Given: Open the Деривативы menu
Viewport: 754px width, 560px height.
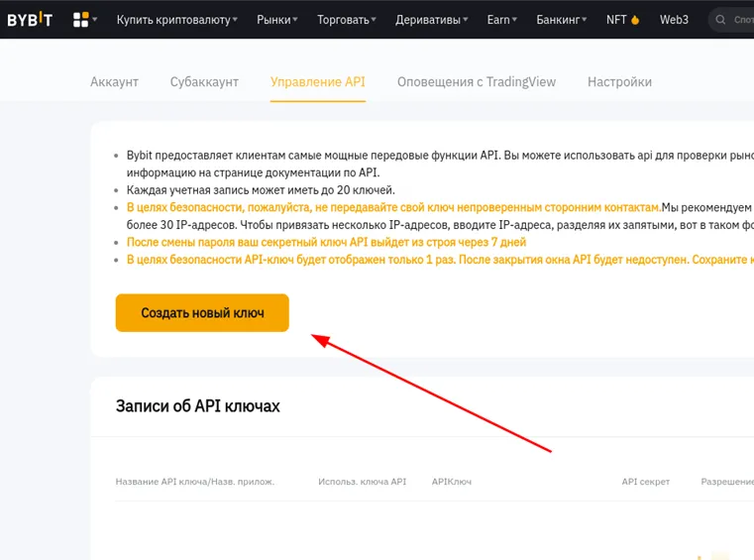Looking at the screenshot, I should pyautogui.click(x=431, y=19).
